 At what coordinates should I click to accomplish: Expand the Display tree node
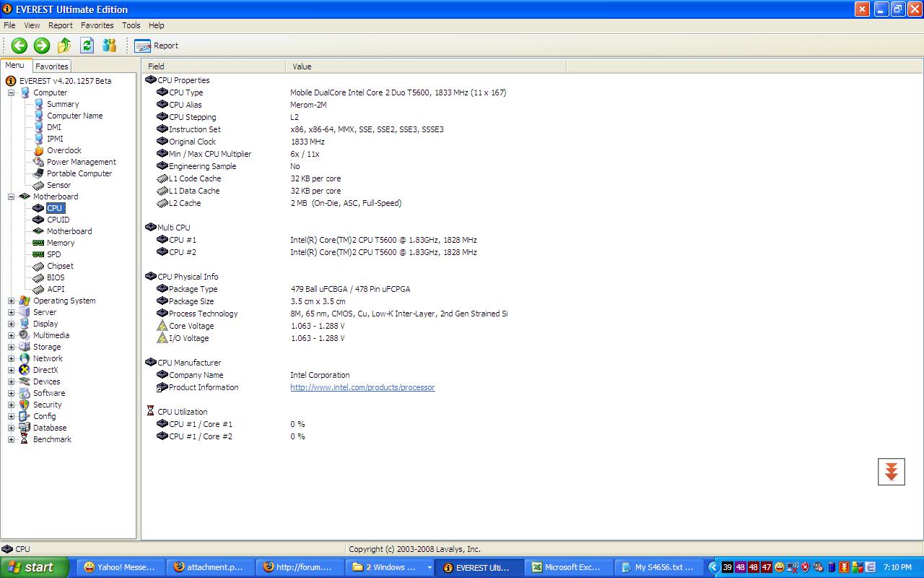tap(11, 324)
